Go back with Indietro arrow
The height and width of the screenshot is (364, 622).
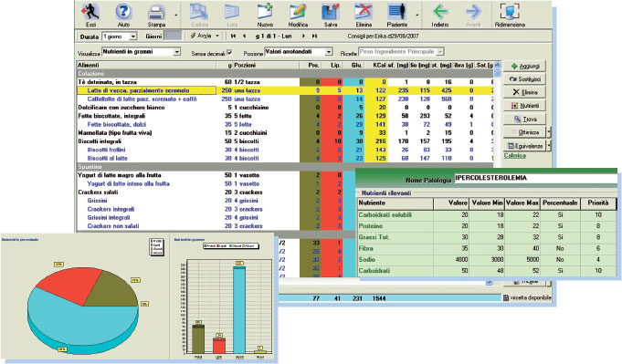click(440, 12)
